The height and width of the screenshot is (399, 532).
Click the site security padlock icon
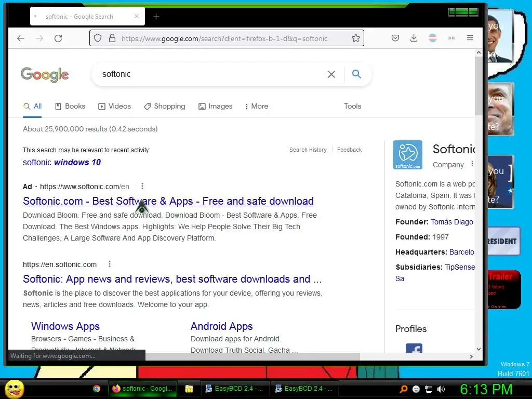(x=112, y=38)
